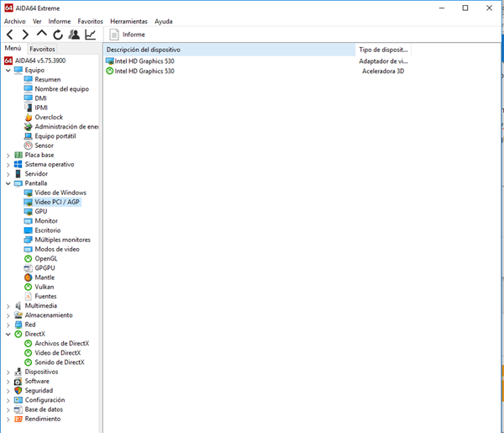Click the Seguridad shield icon
This screenshot has width=504, height=433.
[18, 390]
